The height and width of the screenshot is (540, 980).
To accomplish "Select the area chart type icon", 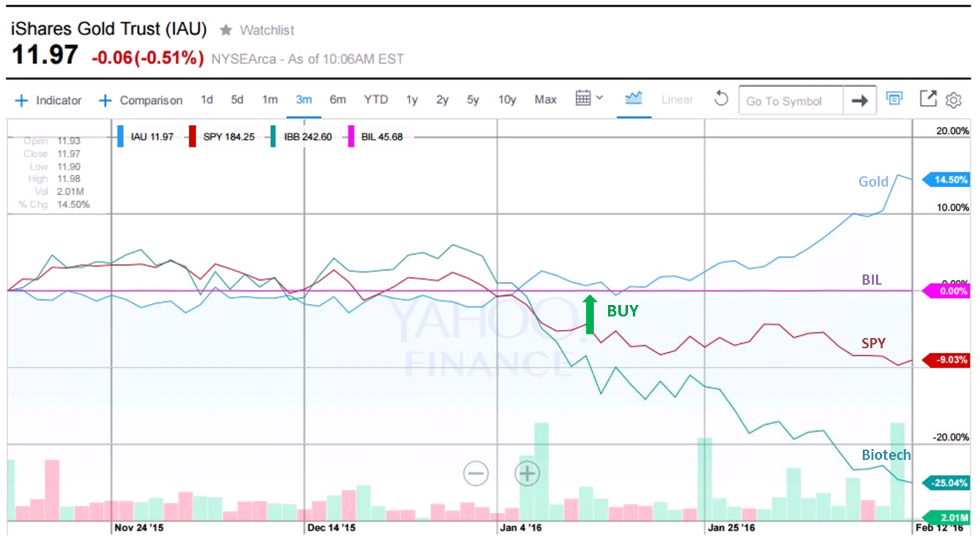I will click(634, 99).
